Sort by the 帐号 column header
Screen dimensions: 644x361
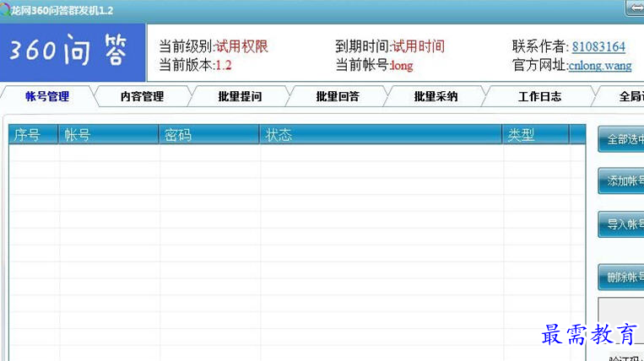tap(108, 135)
